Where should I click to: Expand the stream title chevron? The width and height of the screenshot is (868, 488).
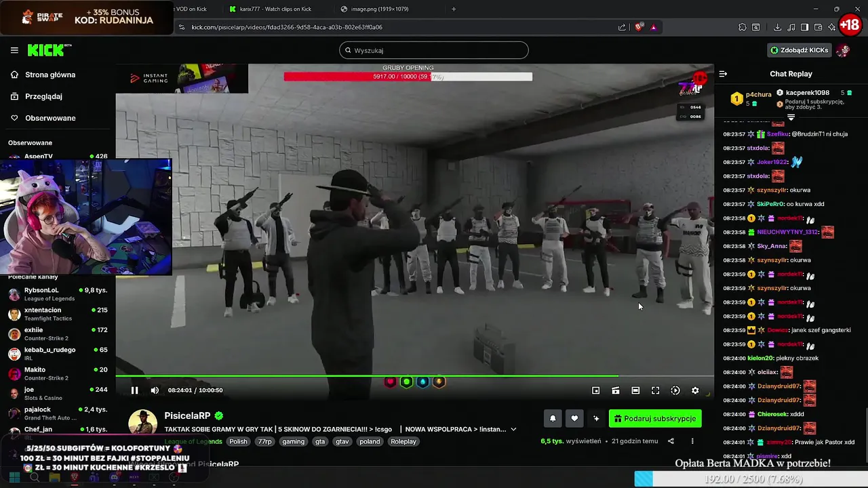coord(513,429)
